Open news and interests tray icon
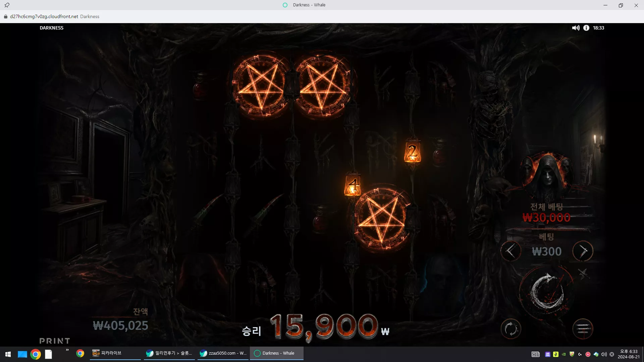Viewport: 644px width, 362px height. click(536, 354)
